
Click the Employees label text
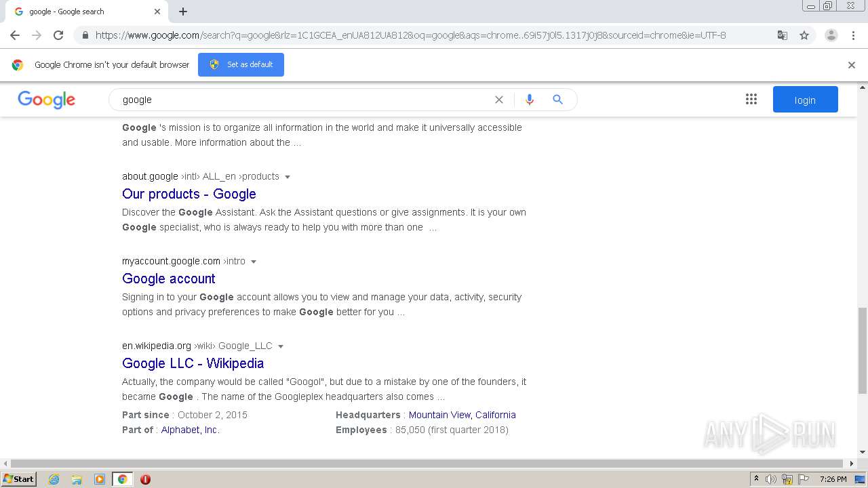pos(361,430)
